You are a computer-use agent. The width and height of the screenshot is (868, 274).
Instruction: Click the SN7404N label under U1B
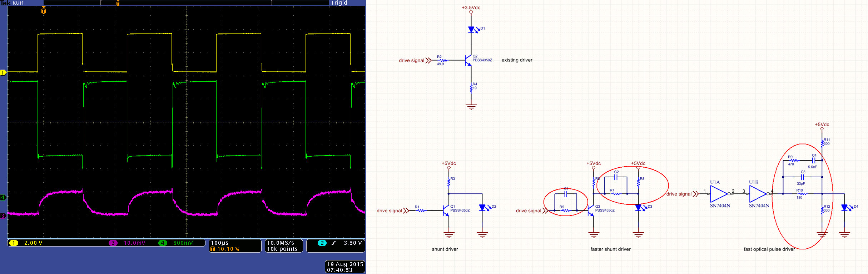coord(759,205)
